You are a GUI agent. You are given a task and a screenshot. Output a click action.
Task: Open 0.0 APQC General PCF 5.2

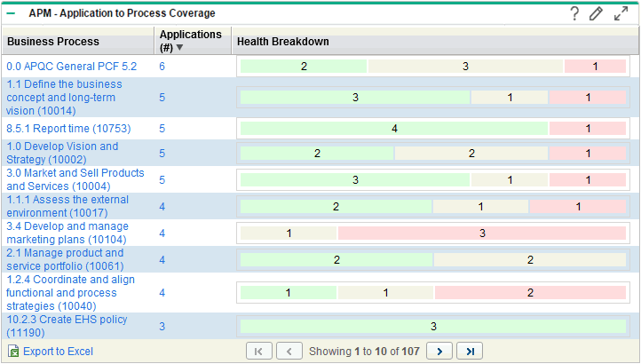(71, 67)
